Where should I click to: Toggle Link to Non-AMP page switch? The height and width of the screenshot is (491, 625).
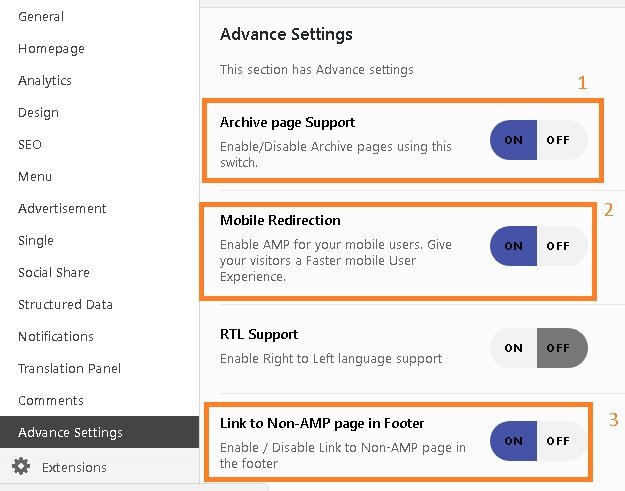click(538, 440)
